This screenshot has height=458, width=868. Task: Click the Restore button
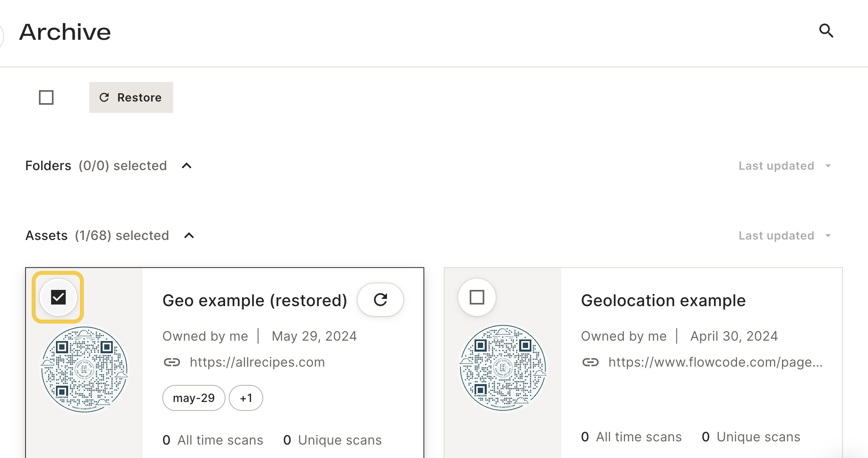[131, 97]
